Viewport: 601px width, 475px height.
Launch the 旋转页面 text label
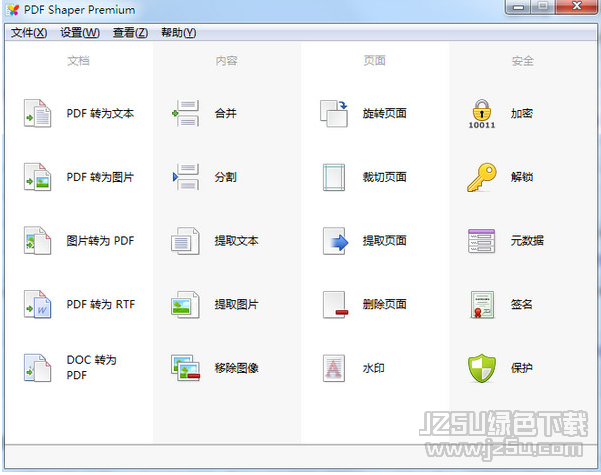(385, 113)
